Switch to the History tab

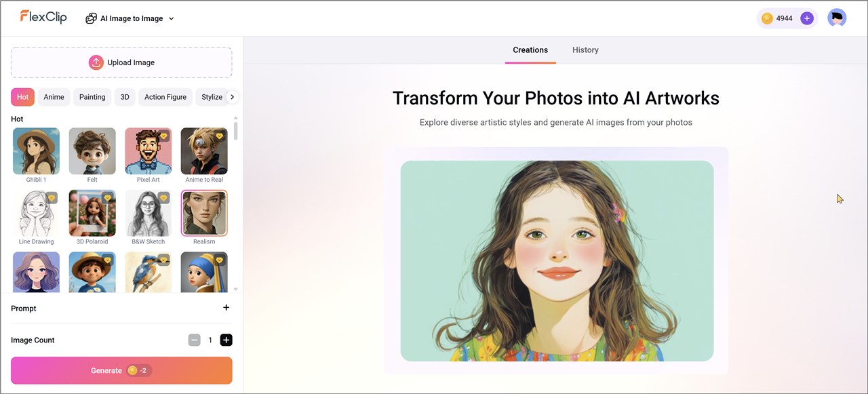[585, 50]
